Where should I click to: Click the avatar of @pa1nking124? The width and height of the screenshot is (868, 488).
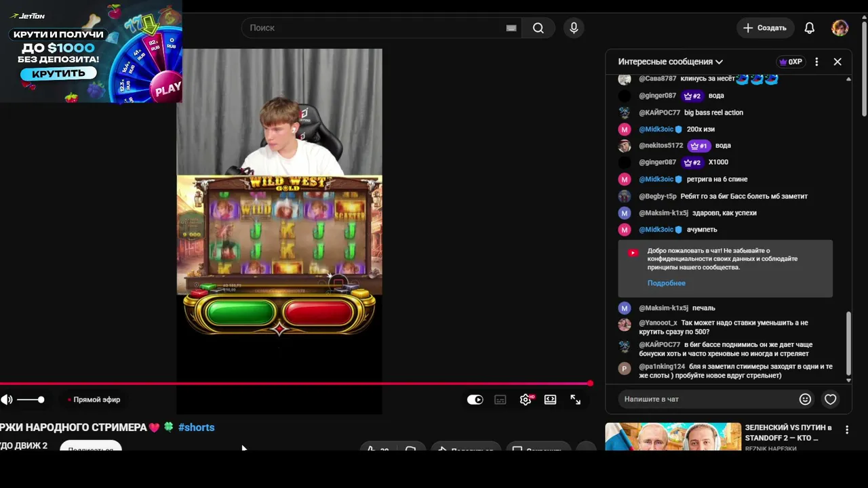pyautogui.click(x=625, y=368)
